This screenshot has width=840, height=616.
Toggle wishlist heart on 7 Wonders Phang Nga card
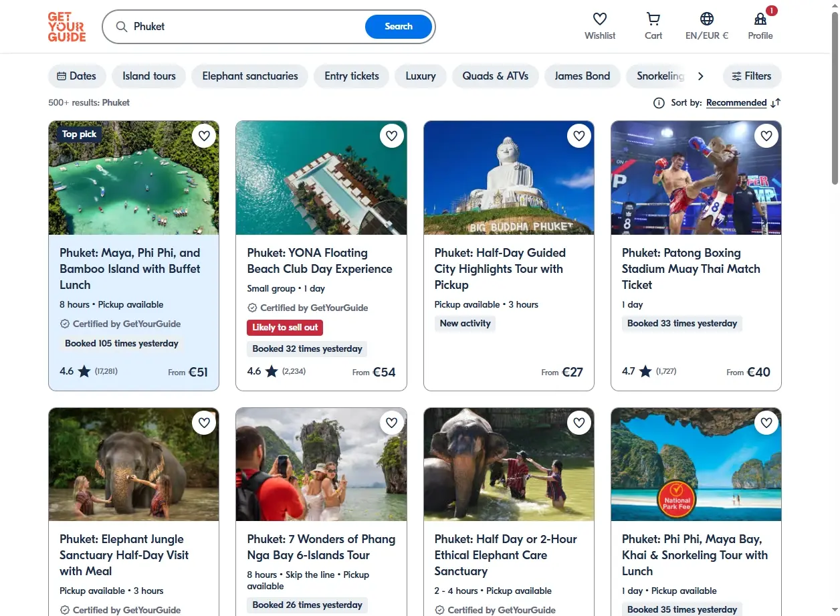pyautogui.click(x=392, y=422)
